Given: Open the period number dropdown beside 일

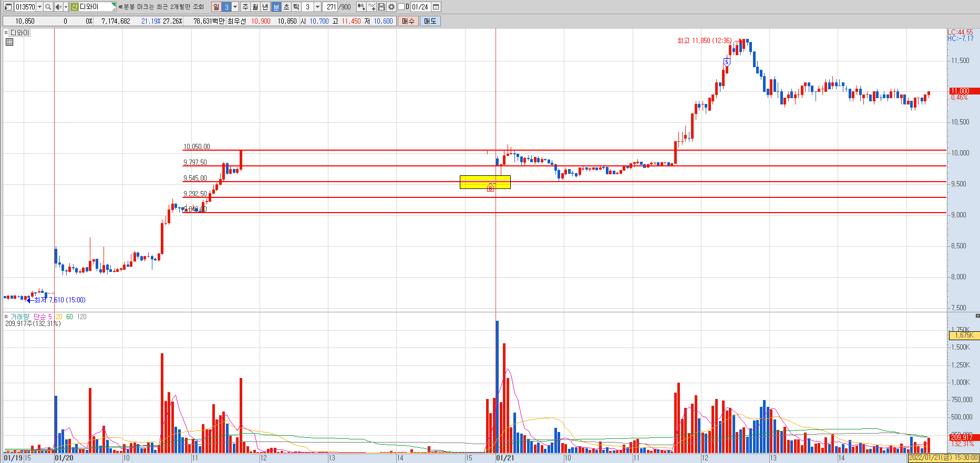Looking at the screenshot, I should pos(235,7).
